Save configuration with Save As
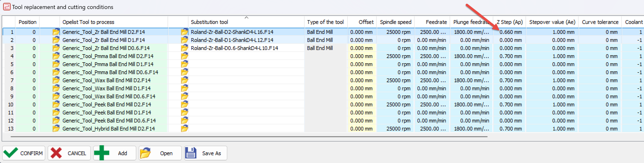Image resolution: width=644 pixels, height=163 pixels. (x=206, y=153)
